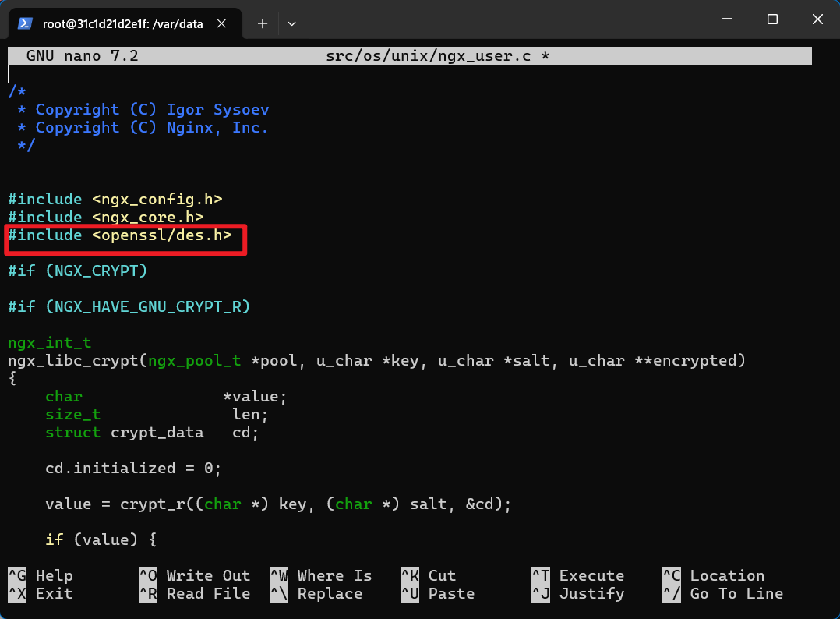Click the #if (NGX_CRYPT) line
The height and width of the screenshot is (619, 840).
coord(78,271)
